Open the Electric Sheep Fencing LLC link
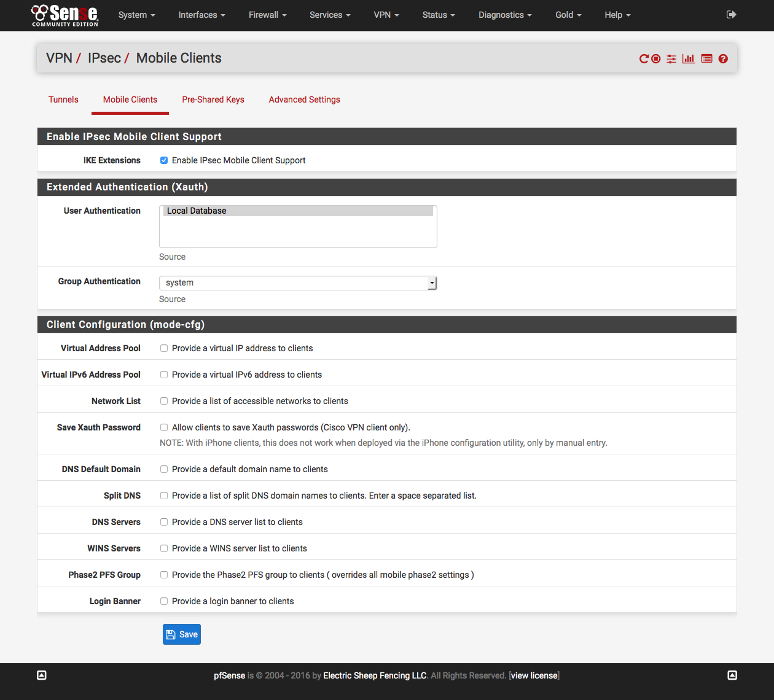Screen dimensions: 774x700 pos(375,675)
